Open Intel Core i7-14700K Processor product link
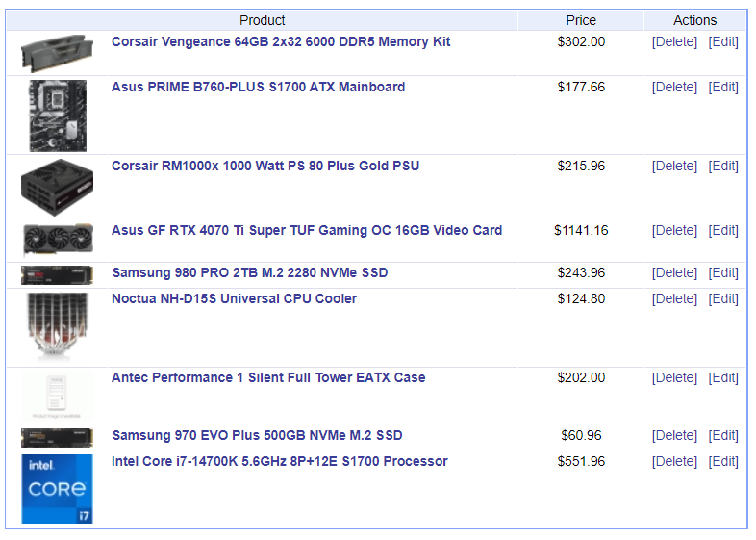Viewport: 756px width, 540px height. coord(280,461)
